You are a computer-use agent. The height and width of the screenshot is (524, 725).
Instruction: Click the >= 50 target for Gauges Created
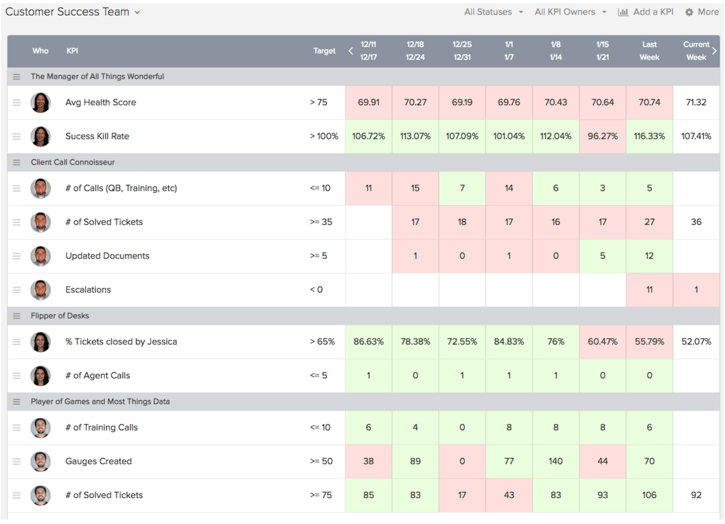321,461
